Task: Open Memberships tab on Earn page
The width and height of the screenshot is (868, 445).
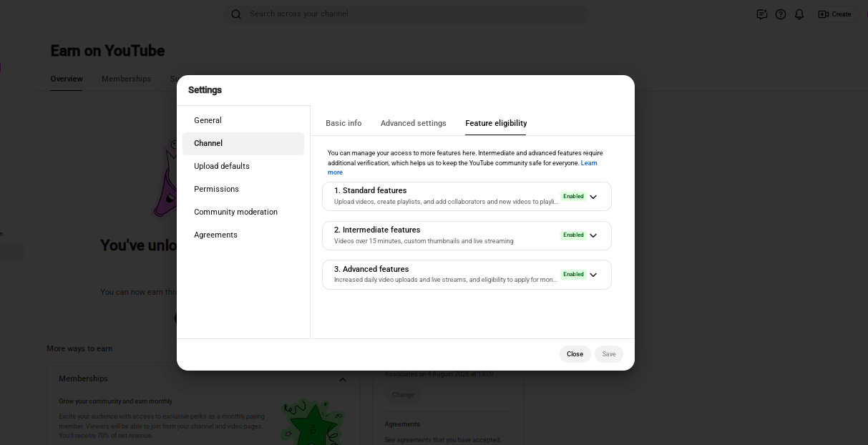Action: (x=126, y=79)
